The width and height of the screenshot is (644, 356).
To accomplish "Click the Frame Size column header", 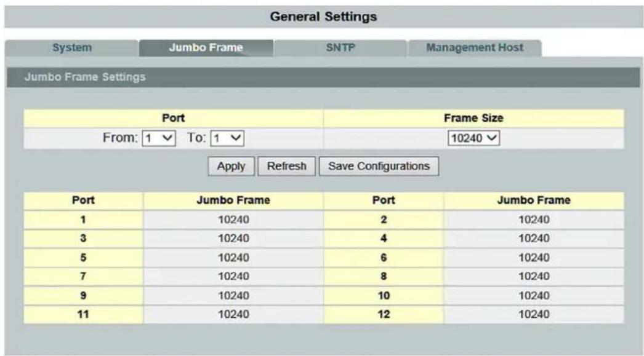I will 473,118.
